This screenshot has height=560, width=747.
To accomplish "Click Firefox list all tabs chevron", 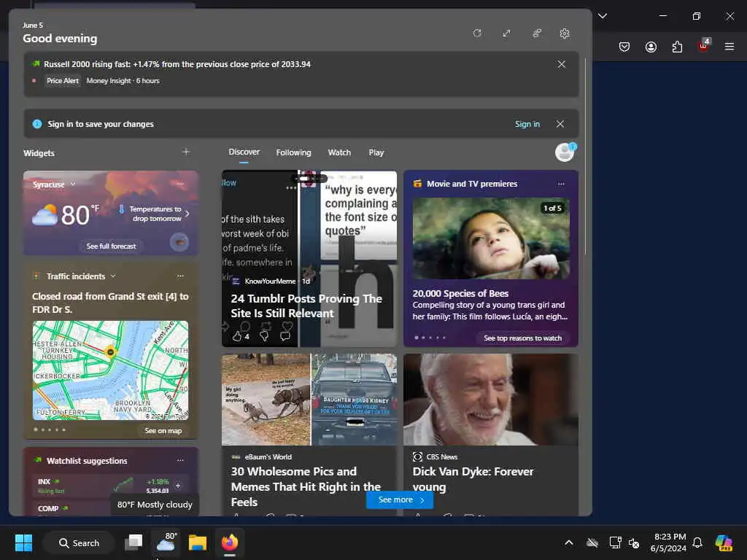I will tap(603, 16).
